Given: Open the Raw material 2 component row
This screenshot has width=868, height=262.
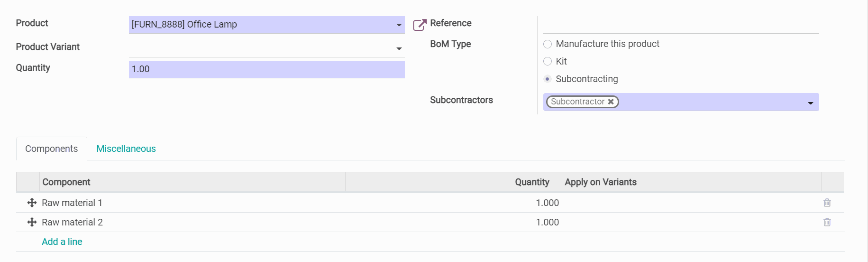Looking at the screenshot, I should [x=73, y=222].
